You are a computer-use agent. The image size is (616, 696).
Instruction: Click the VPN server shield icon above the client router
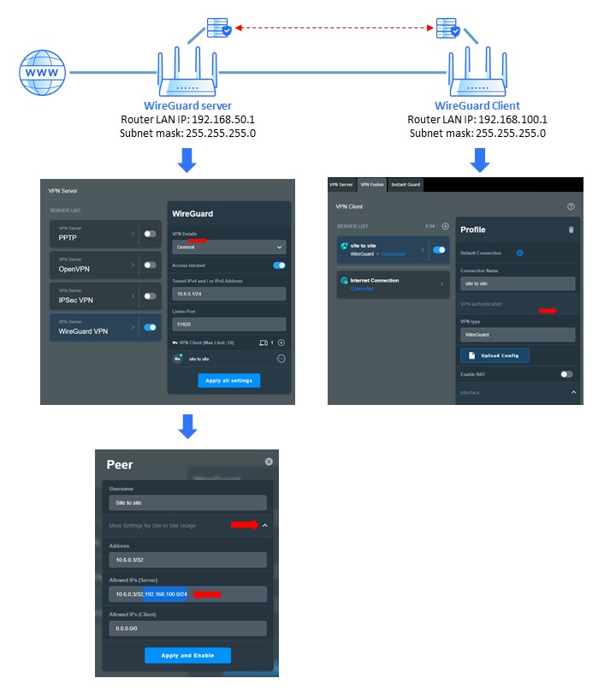448,27
